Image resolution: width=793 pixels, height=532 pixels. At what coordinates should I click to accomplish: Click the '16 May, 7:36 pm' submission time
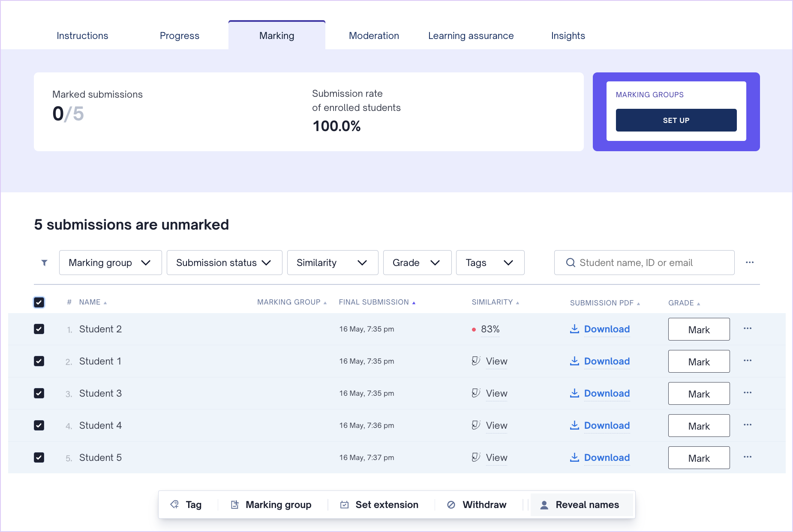(366, 425)
